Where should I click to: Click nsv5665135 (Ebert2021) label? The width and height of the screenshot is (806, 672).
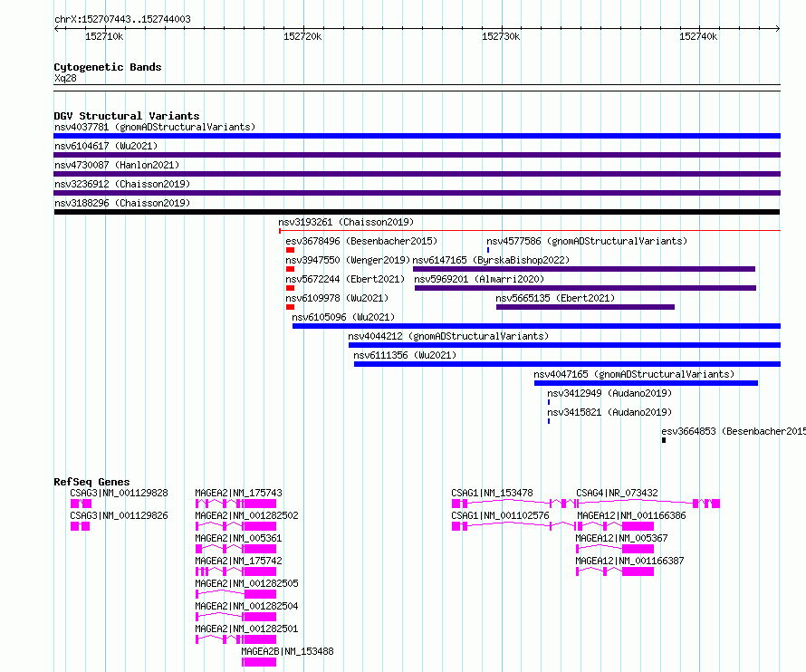click(x=555, y=298)
